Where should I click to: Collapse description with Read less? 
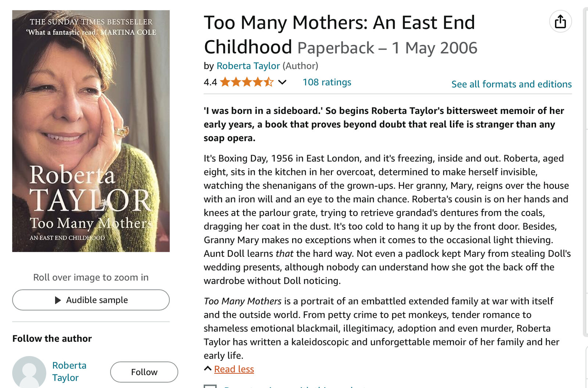(234, 369)
